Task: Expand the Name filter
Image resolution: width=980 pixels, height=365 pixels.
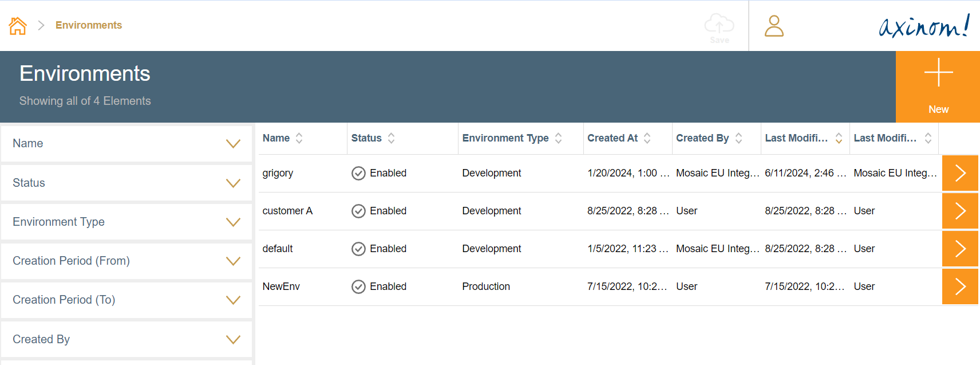Action: [127, 144]
